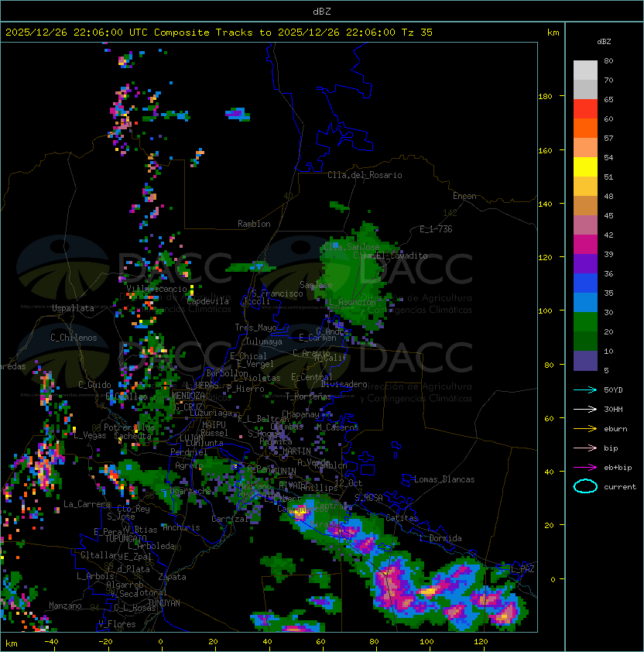Click the pink bip arrow in legend

click(x=585, y=448)
